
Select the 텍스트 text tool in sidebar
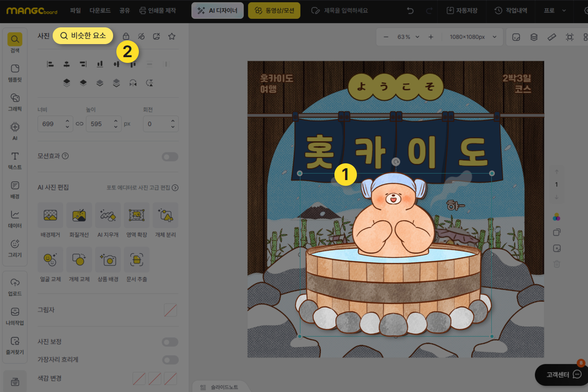pos(15,160)
